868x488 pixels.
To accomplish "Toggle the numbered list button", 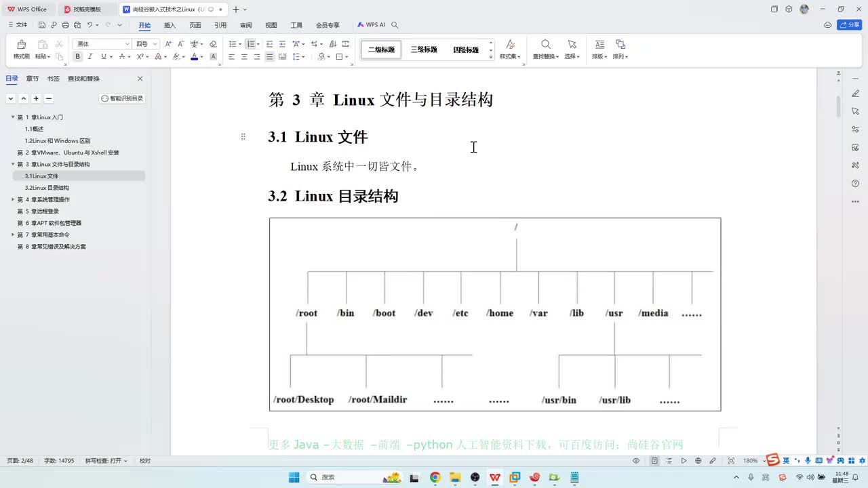I will coord(250,43).
